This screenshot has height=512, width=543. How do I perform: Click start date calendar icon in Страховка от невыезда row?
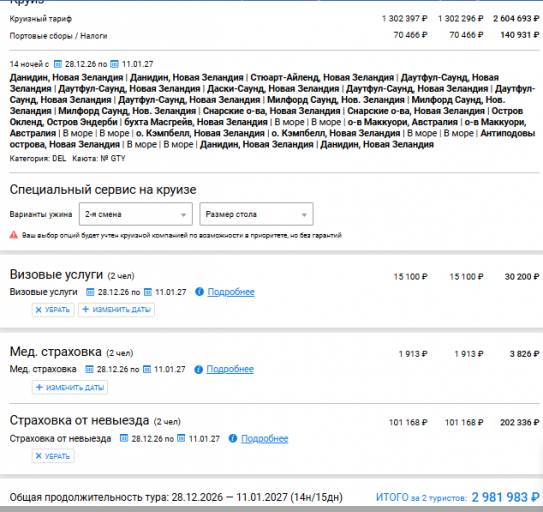point(124,438)
